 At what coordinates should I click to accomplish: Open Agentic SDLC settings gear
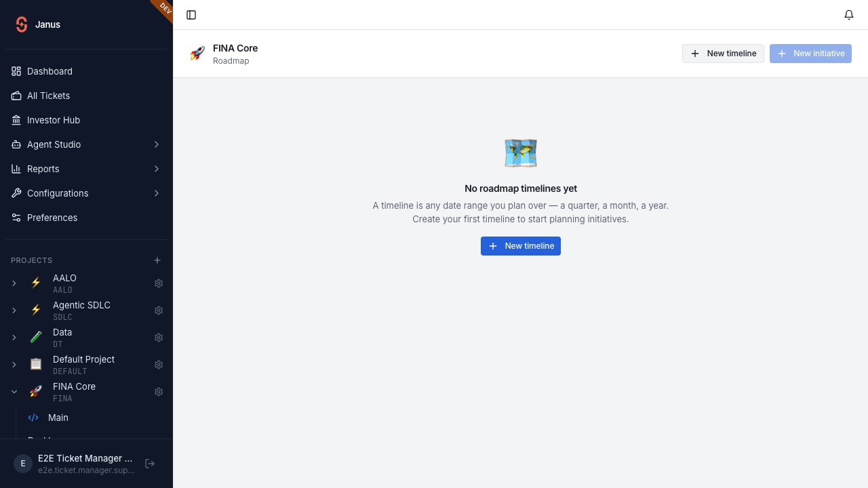tap(159, 310)
